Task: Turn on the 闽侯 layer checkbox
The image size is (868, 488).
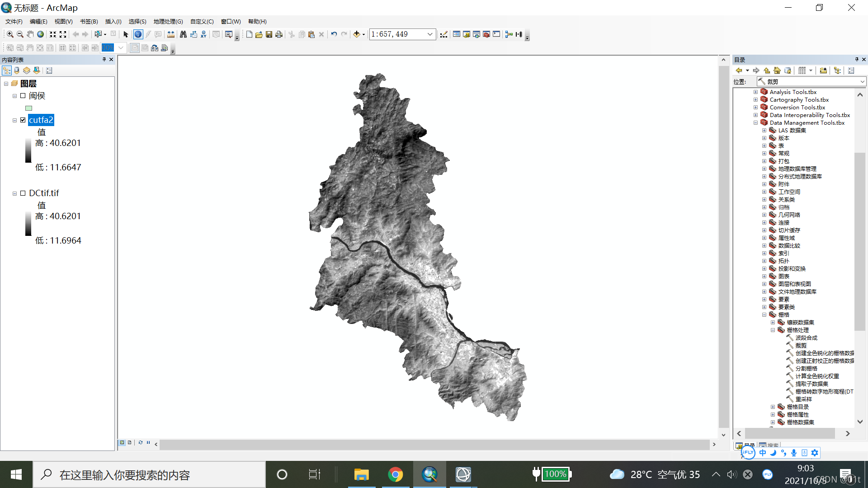Action: point(23,96)
